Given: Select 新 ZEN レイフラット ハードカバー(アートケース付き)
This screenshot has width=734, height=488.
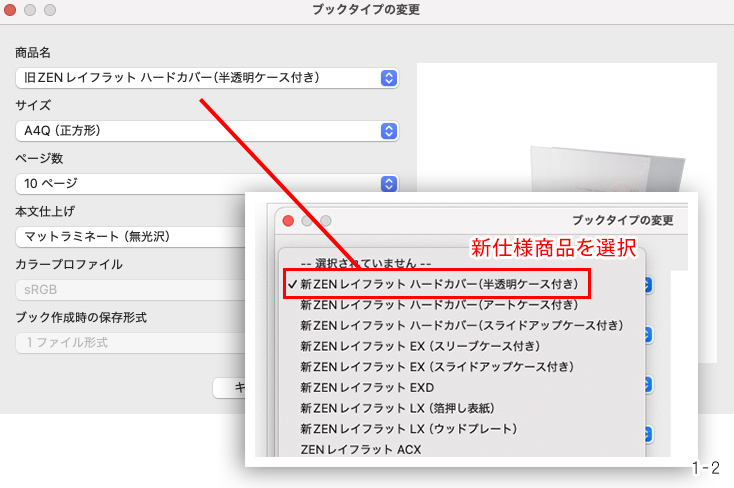Looking at the screenshot, I should (439, 305).
